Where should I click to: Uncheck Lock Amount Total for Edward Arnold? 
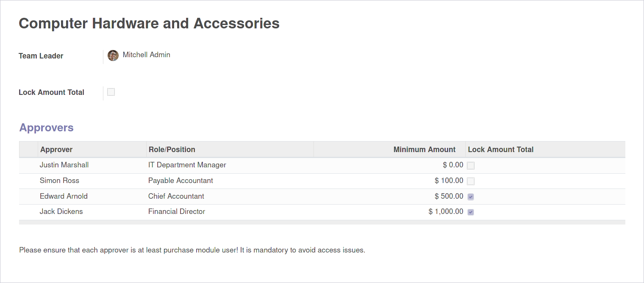point(471,197)
